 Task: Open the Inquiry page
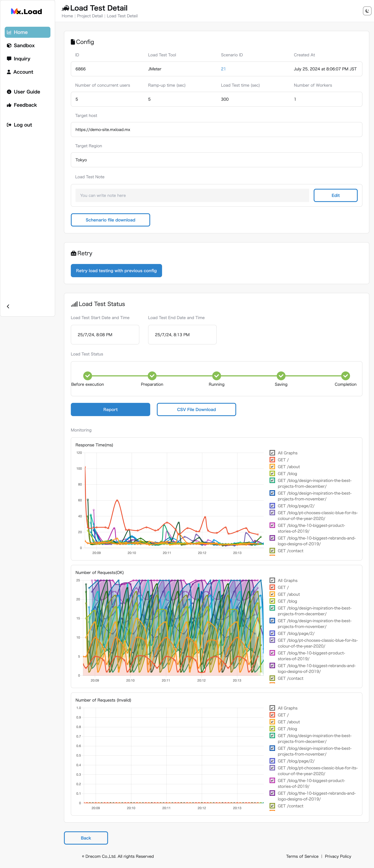22,59
